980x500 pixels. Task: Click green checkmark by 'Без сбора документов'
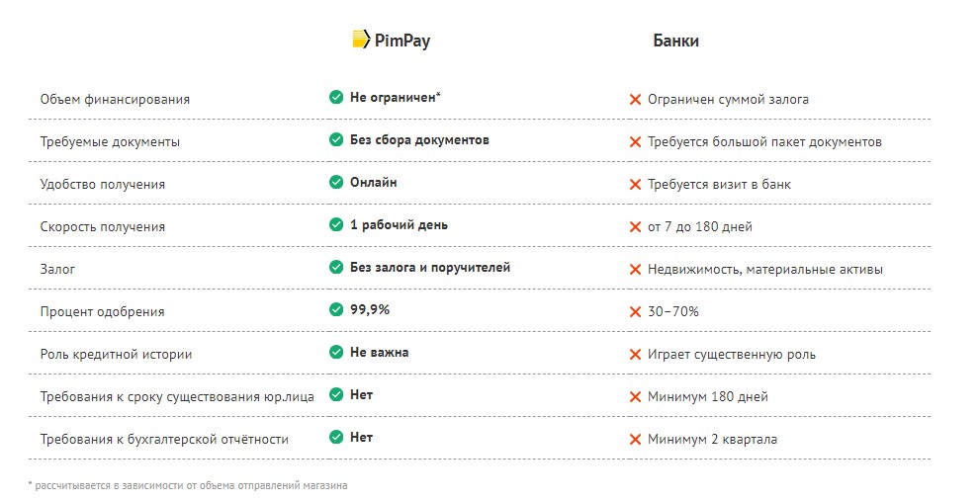[x=336, y=140]
